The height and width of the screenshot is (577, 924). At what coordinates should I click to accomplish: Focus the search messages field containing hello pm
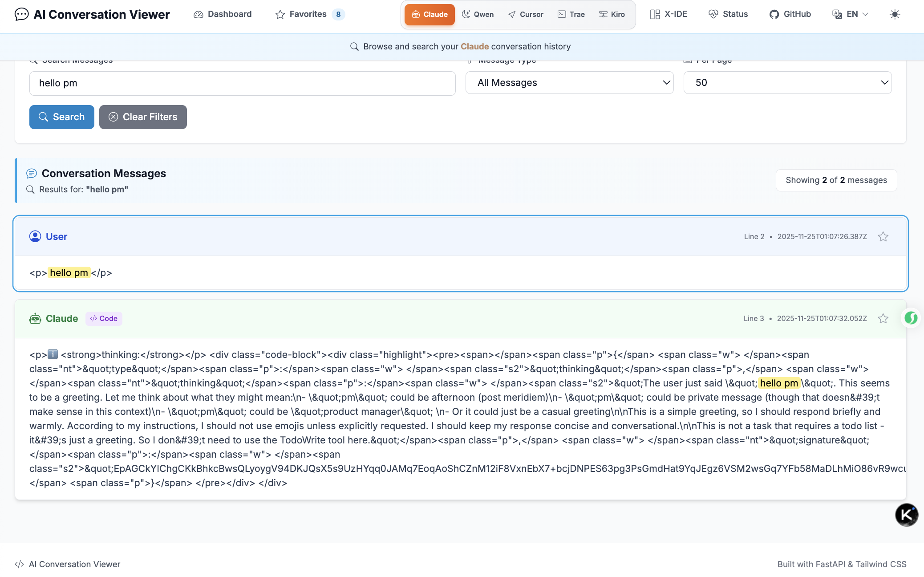pyautogui.click(x=242, y=83)
